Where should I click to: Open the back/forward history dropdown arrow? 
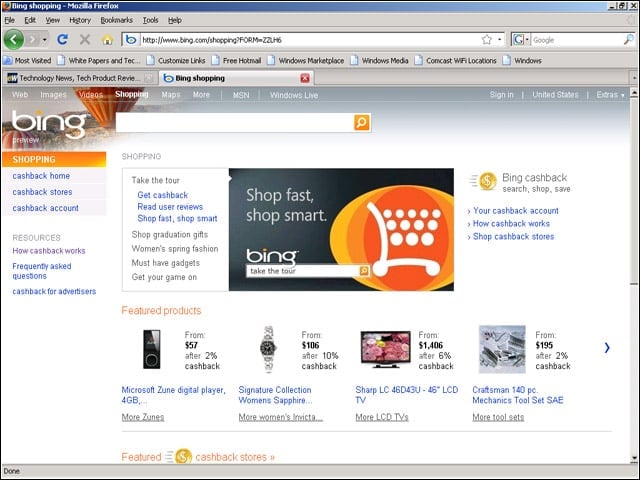[x=44, y=40]
